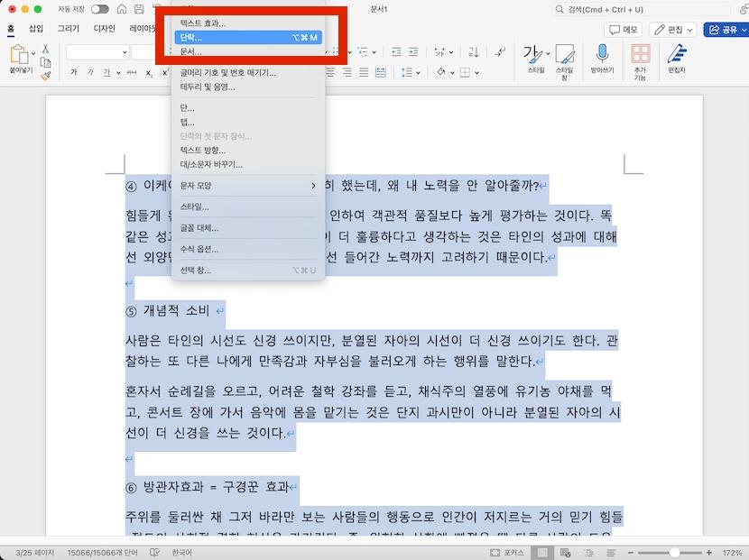
Task: Click the justify text icon
Action: [x=364, y=72]
